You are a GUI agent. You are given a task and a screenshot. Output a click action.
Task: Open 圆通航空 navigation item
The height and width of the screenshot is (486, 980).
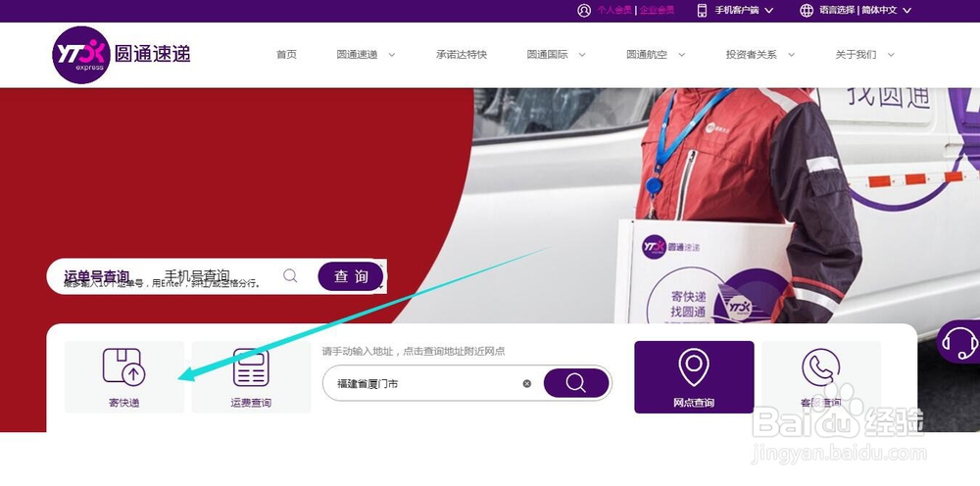pos(647,54)
